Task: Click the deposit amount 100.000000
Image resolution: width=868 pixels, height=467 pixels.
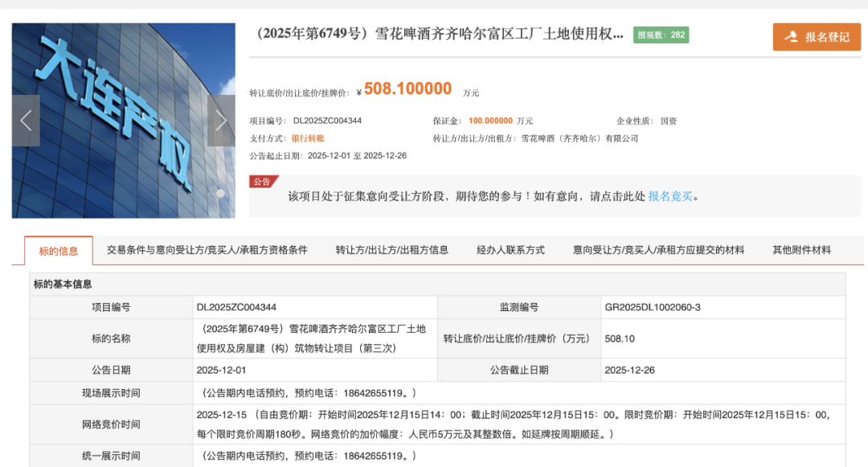Action: pyautogui.click(x=490, y=121)
